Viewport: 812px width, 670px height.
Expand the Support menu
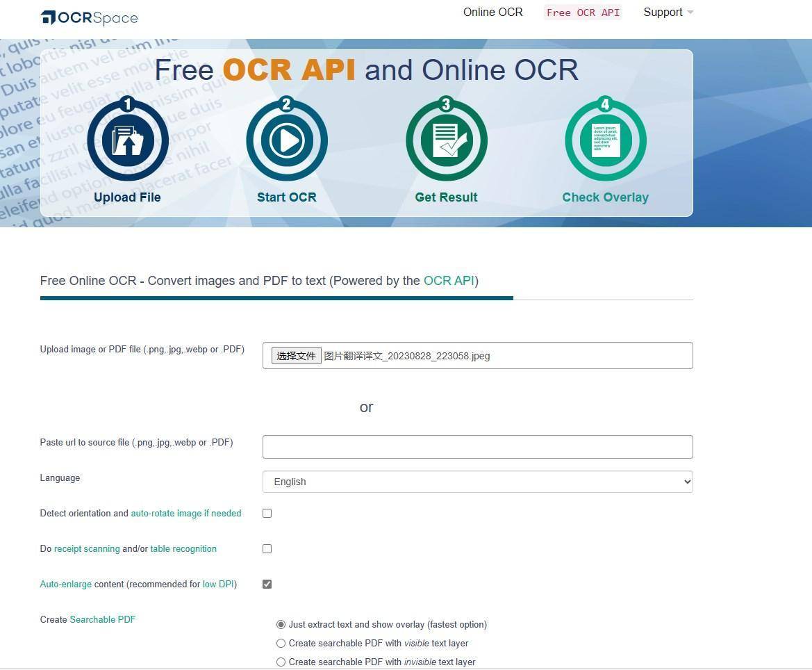(668, 12)
